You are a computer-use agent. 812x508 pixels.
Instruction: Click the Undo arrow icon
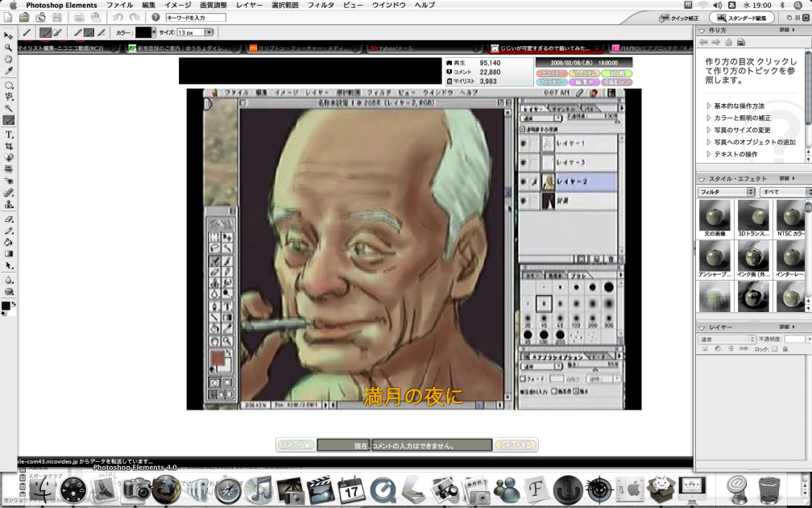118,17
